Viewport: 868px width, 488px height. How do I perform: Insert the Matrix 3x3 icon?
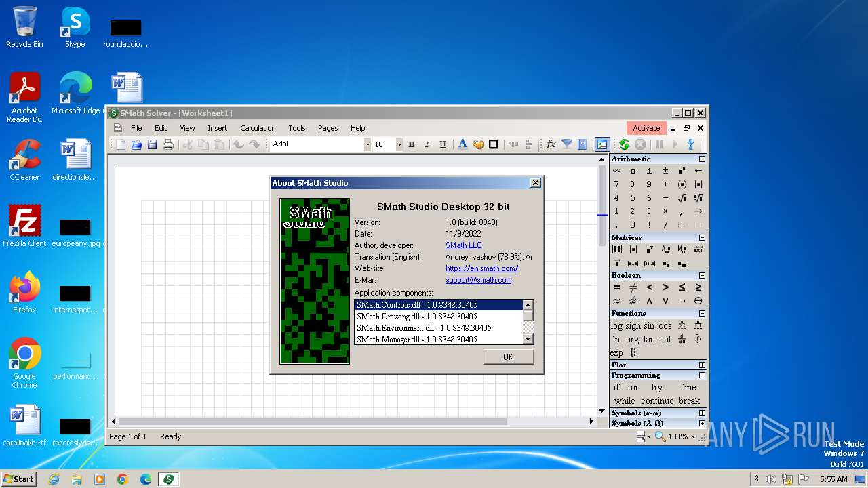[x=616, y=249]
